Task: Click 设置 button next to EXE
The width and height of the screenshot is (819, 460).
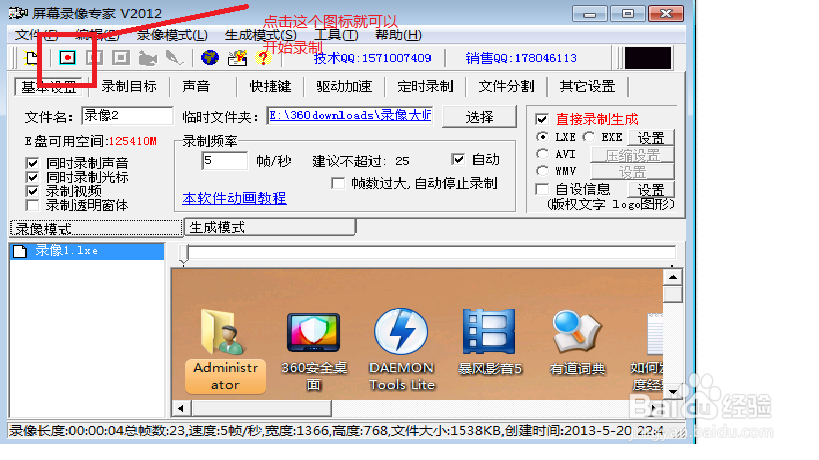Action: pos(651,138)
